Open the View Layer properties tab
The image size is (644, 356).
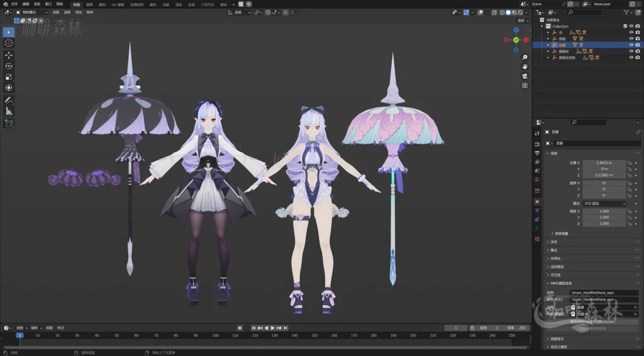pos(537,162)
